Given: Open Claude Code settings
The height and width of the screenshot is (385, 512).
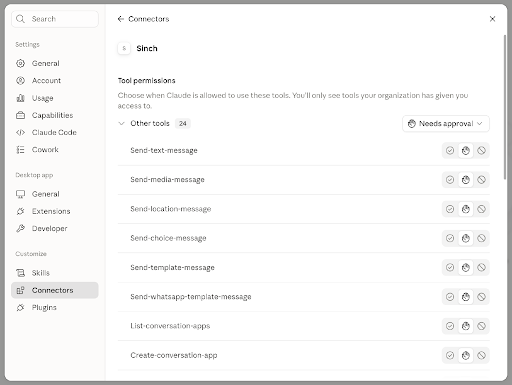Looking at the screenshot, I should point(55,133).
